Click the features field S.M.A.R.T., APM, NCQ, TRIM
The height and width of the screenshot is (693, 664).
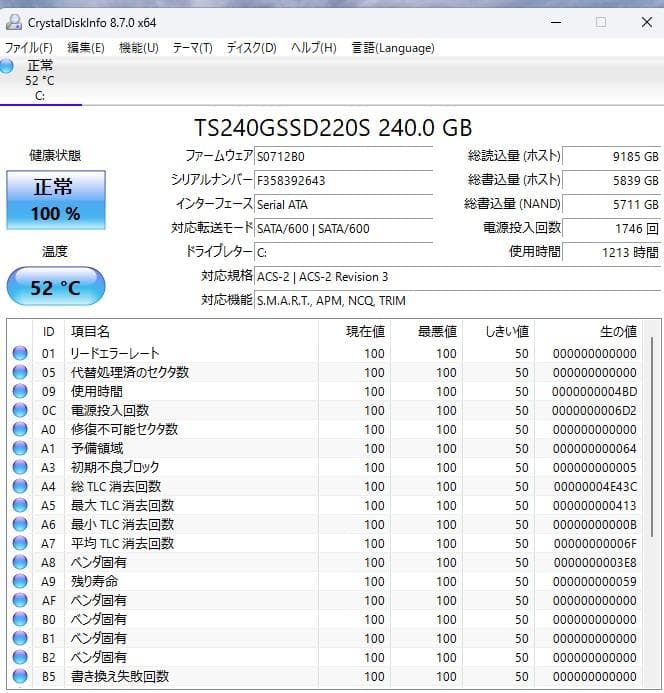pos(458,301)
